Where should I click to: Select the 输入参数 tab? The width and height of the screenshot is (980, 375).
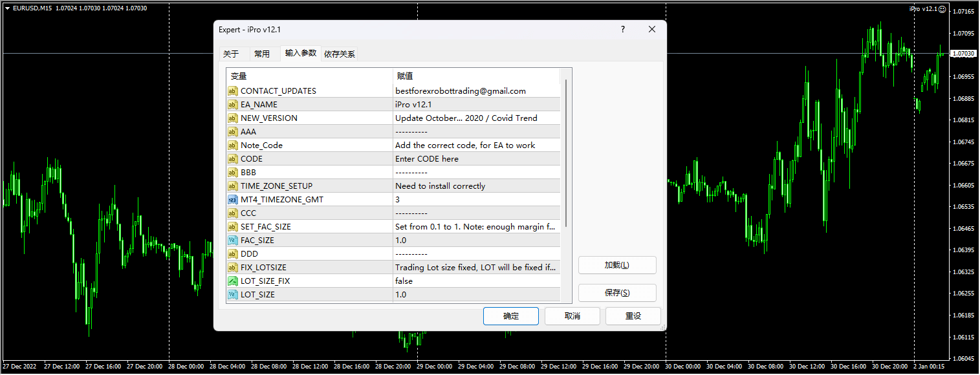coord(300,54)
